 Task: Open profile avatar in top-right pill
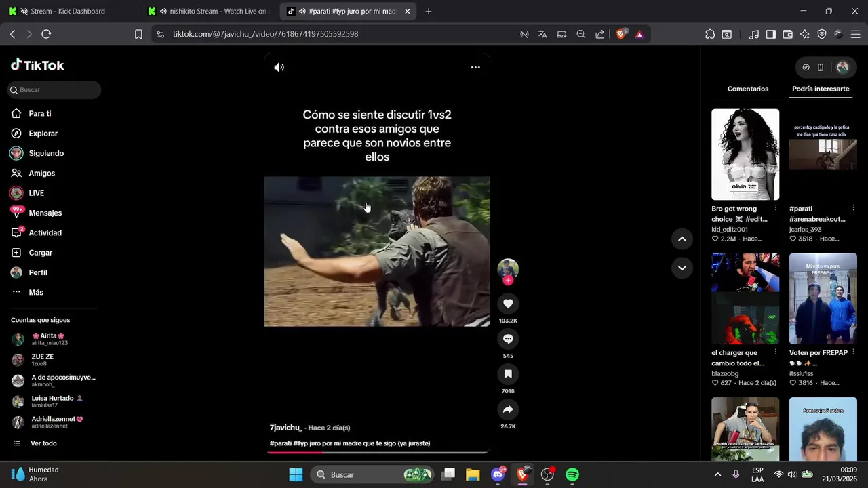(842, 67)
